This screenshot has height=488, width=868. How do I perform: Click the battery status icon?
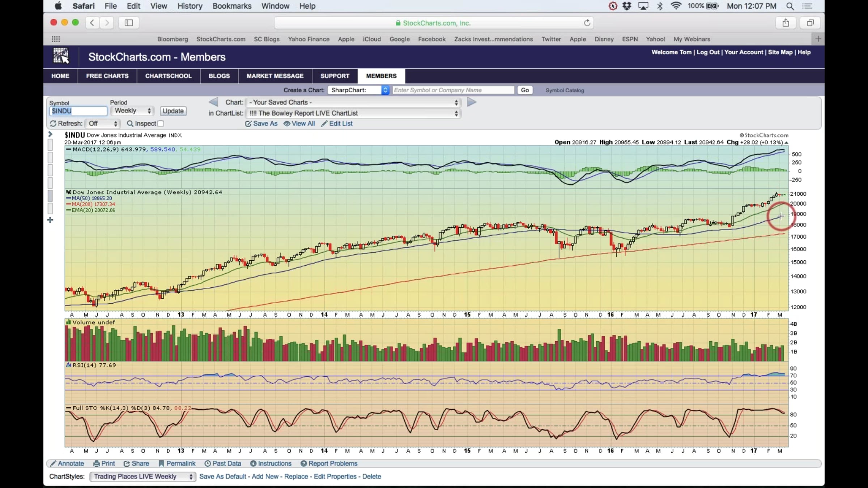[712, 6]
